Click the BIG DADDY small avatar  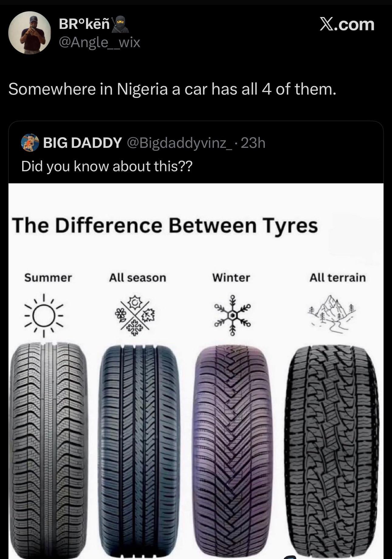pyautogui.click(x=30, y=142)
